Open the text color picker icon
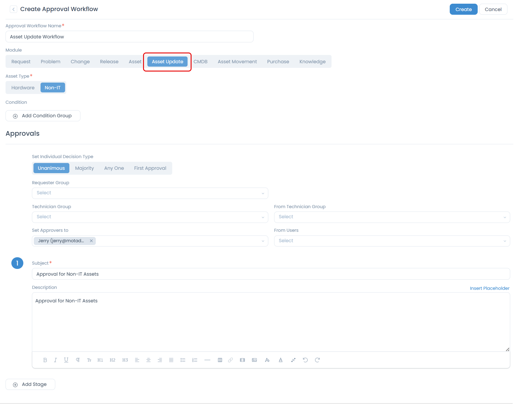The image size is (532, 404). pos(281,360)
